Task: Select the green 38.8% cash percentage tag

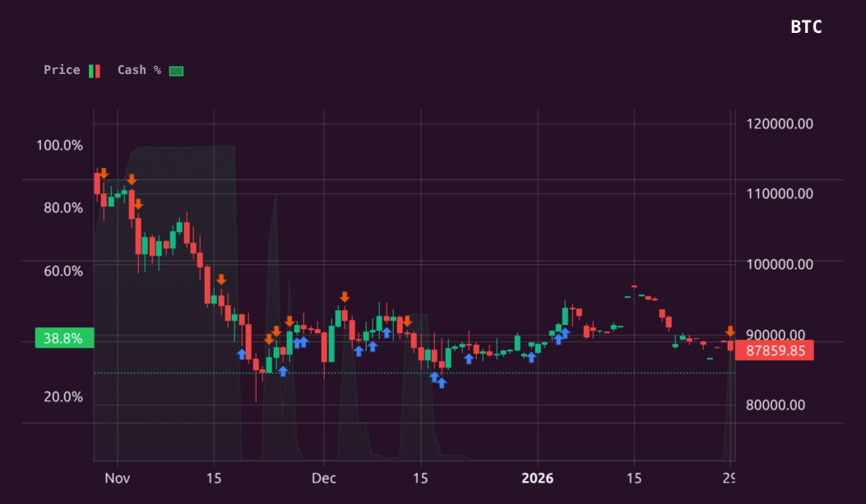Action: pyautogui.click(x=63, y=337)
